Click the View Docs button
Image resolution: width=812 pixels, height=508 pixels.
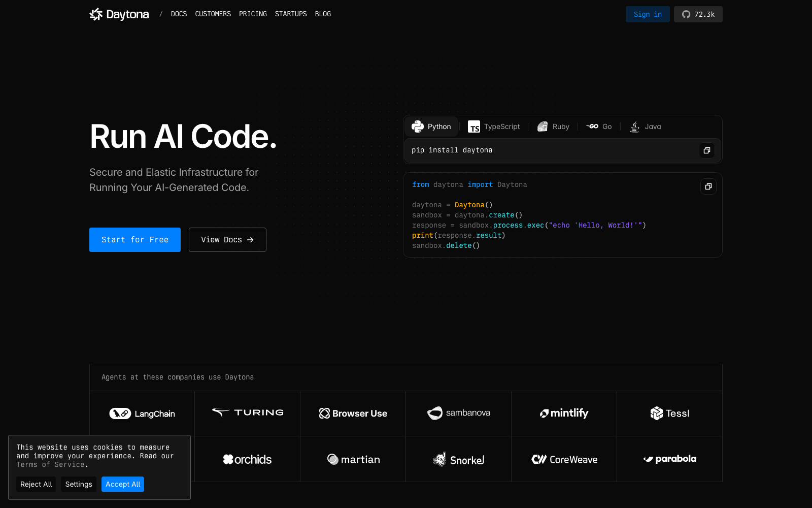[x=227, y=240]
